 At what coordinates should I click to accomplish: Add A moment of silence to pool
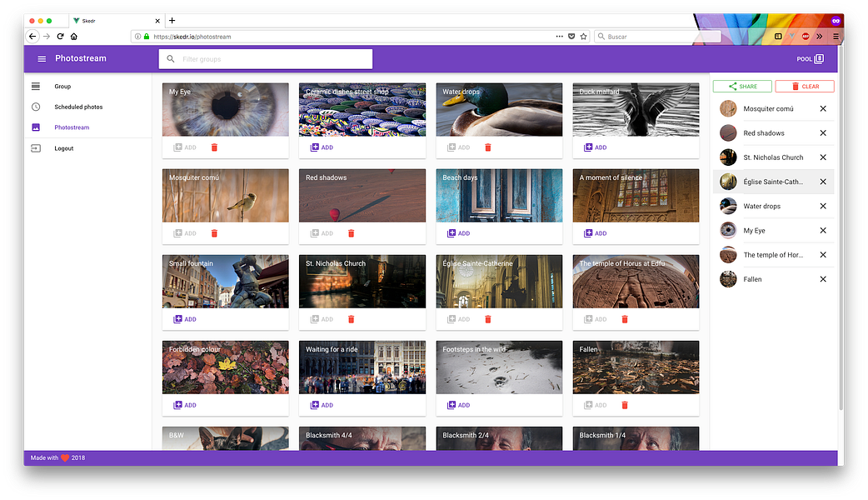coord(595,233)
